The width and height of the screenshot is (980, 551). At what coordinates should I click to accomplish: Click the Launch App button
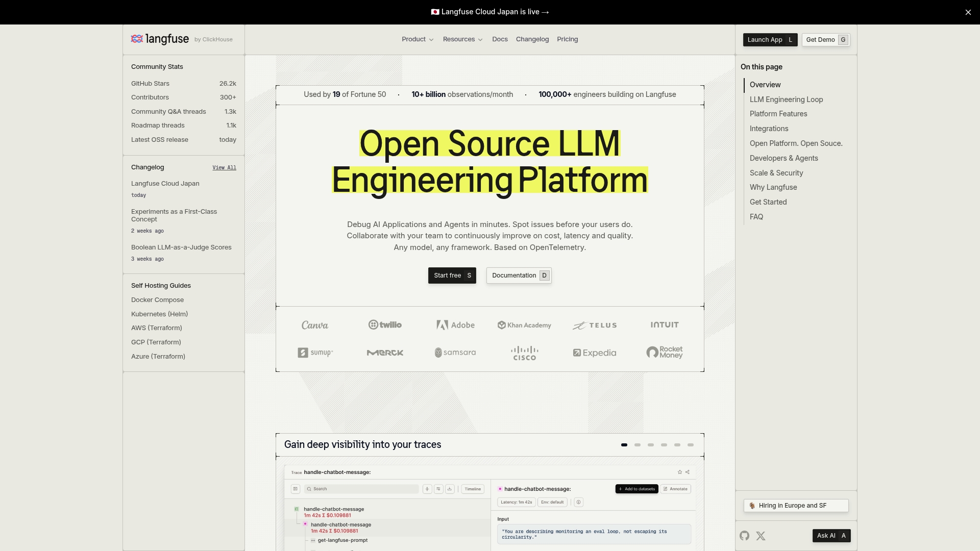[770, 40]
